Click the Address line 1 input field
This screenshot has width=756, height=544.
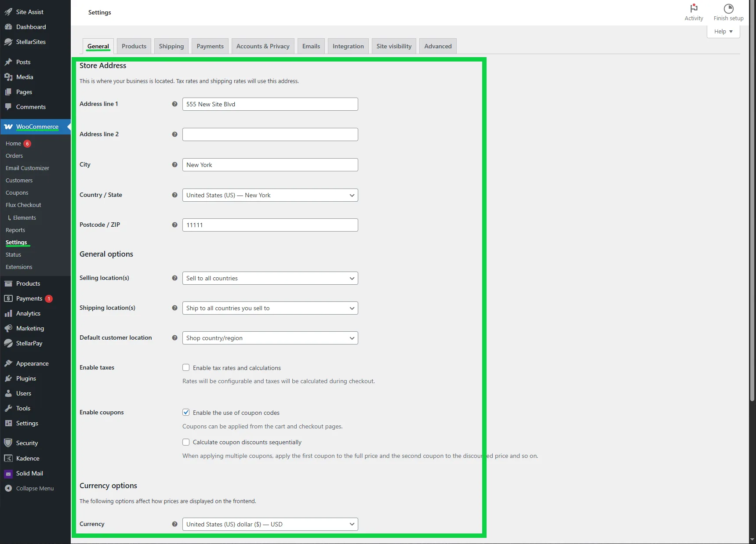(270, 104)
